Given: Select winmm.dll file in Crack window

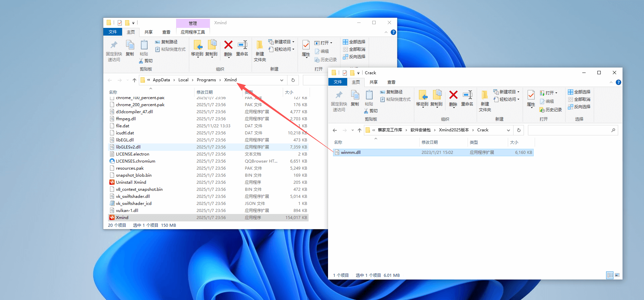Looking at the screenshot, I should coord(433,153).
